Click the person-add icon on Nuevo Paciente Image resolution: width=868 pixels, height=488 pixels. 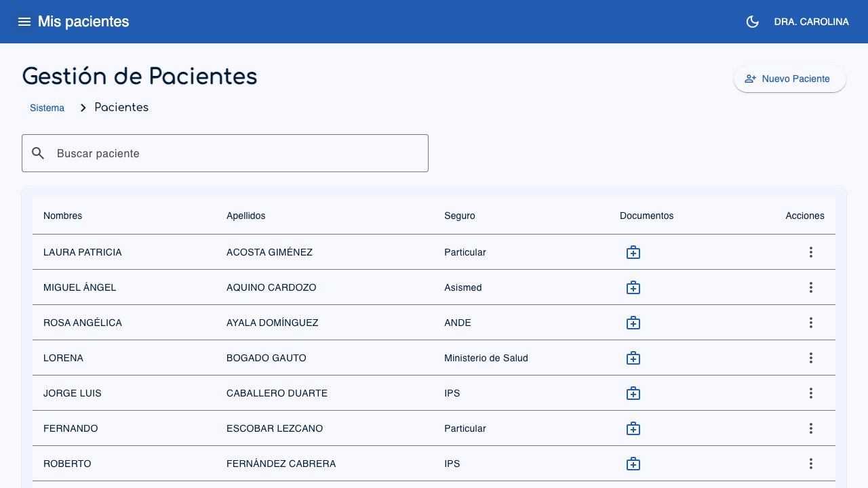(751, 79)
